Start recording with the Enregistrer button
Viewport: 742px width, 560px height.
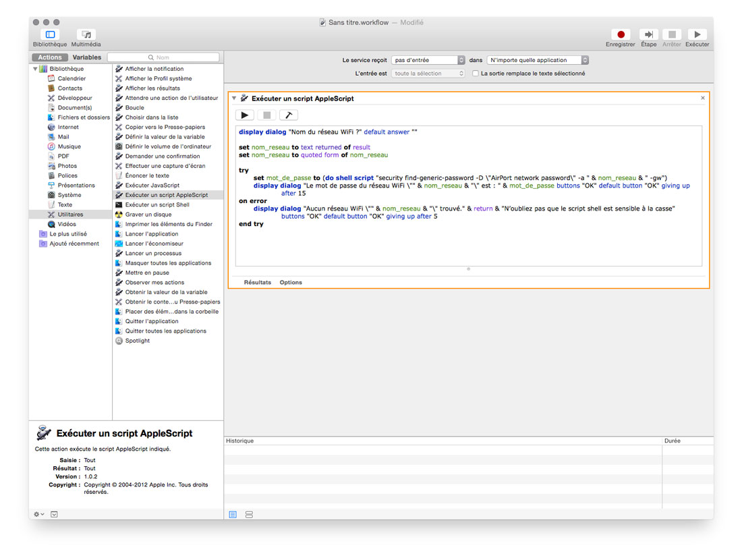(x=621, y=34)
